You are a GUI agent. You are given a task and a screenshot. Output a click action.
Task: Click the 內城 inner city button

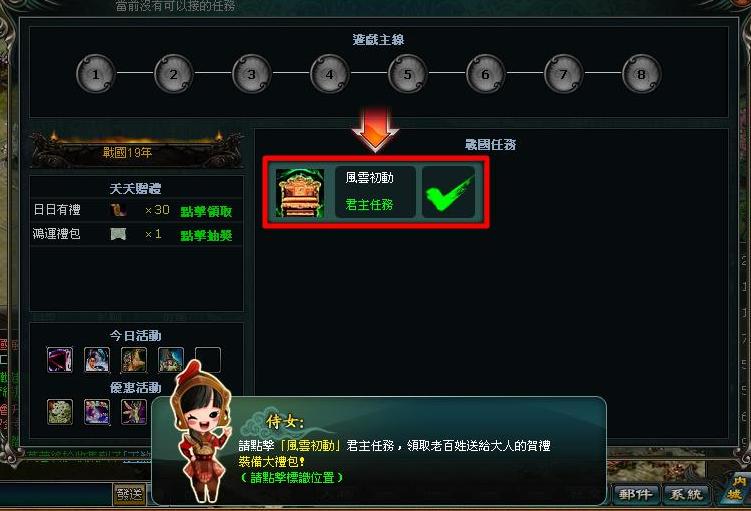pyautogui.click(x=736, y=489)
